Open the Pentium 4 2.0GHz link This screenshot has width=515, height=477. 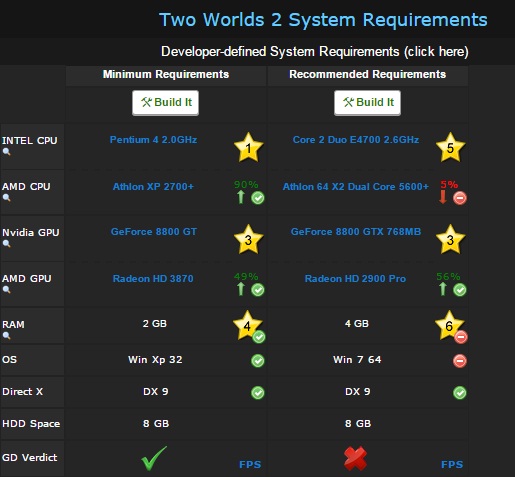pos(153,140)
